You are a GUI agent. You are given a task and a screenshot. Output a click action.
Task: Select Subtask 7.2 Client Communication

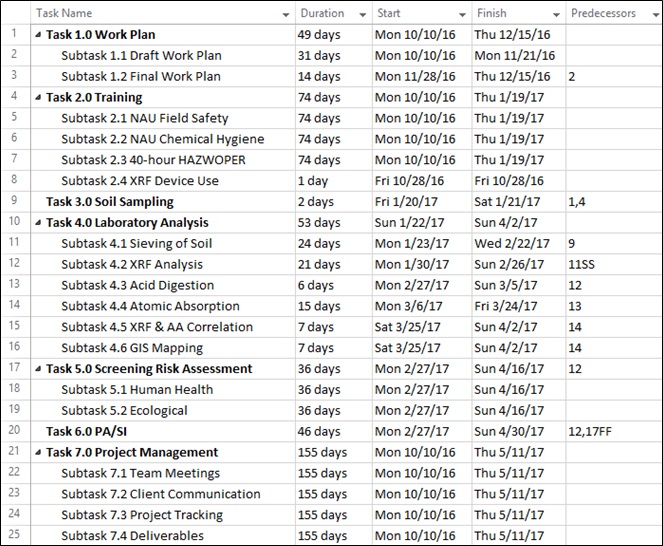(x=161, y=494)
